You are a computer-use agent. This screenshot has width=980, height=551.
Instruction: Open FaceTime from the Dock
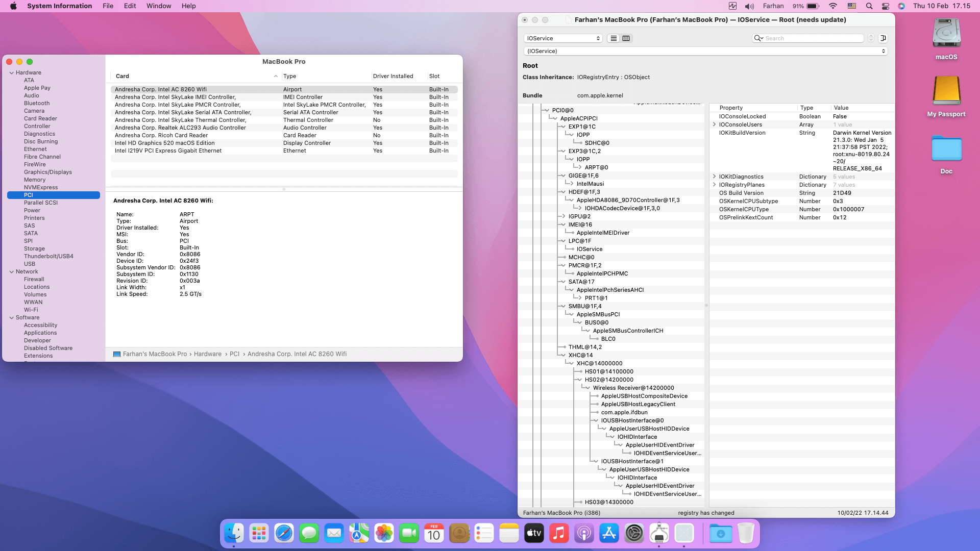coord(409,534)
